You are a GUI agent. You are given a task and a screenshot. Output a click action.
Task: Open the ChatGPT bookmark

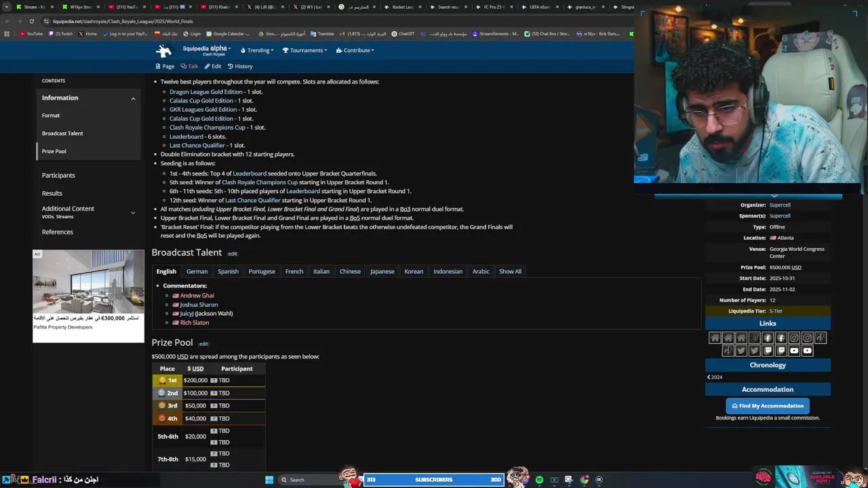pyautogui.click(x=403, y=33)
